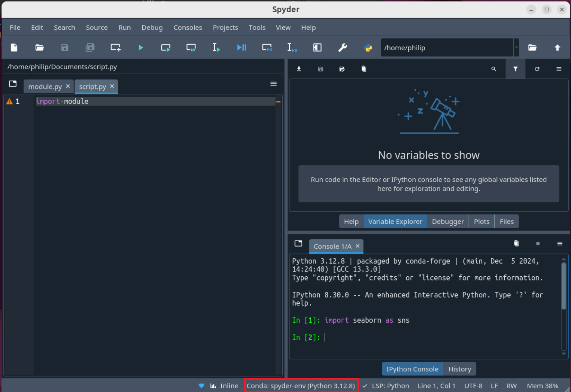Open Preferences with the wrench icon

pyautogui.click(x=343, y=47)
